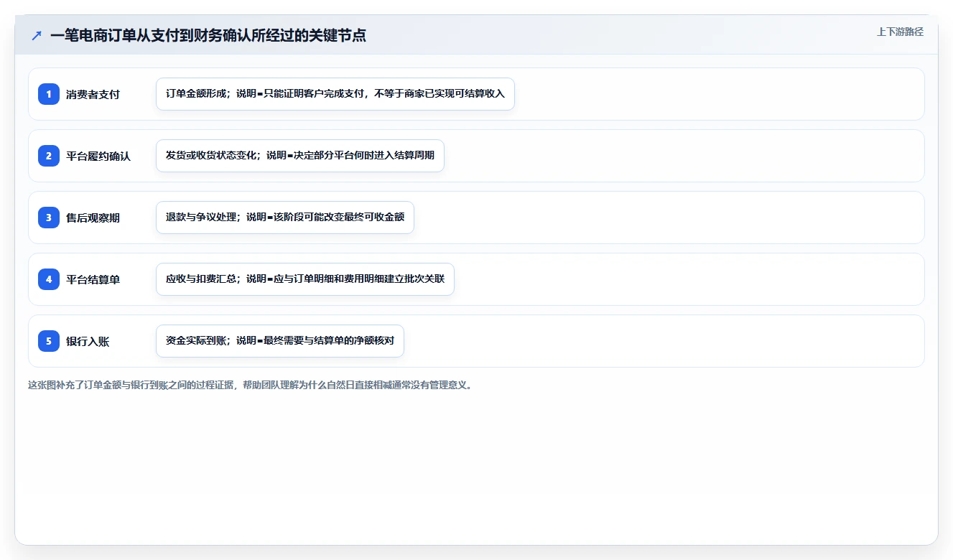Click the step 4 number badge
The height and width of the screenshot is (560, 953).
pyautogui.click(x=49, y=279)
